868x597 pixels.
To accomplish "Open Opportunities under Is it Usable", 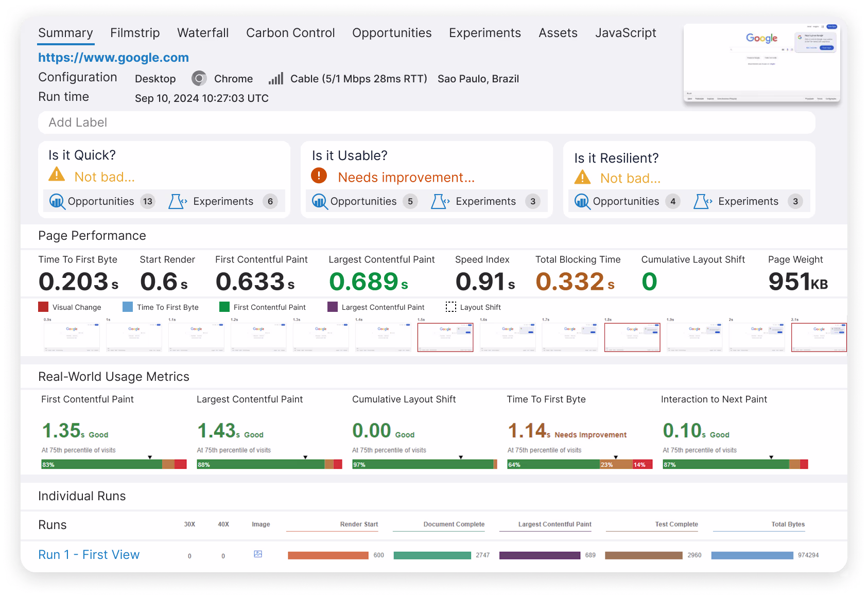I will click(x=363, y=201).
